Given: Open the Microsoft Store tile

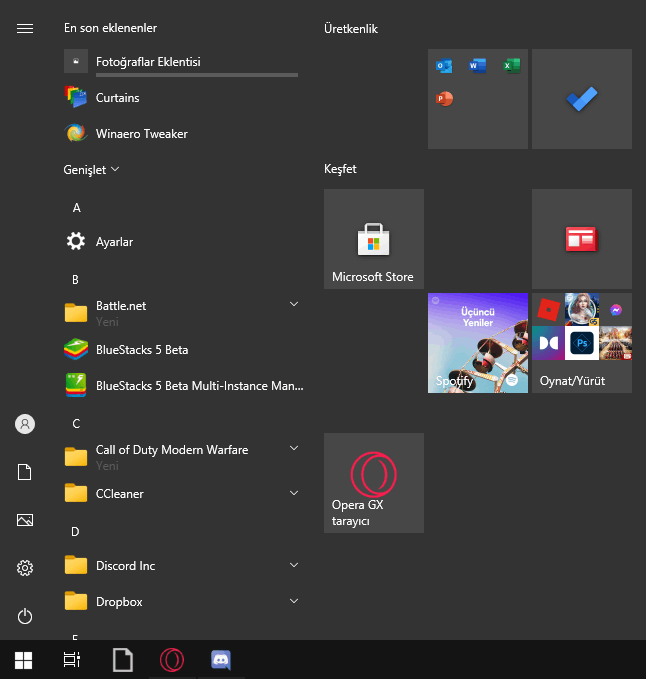Looking at the screenshot, I should point(374,239).
